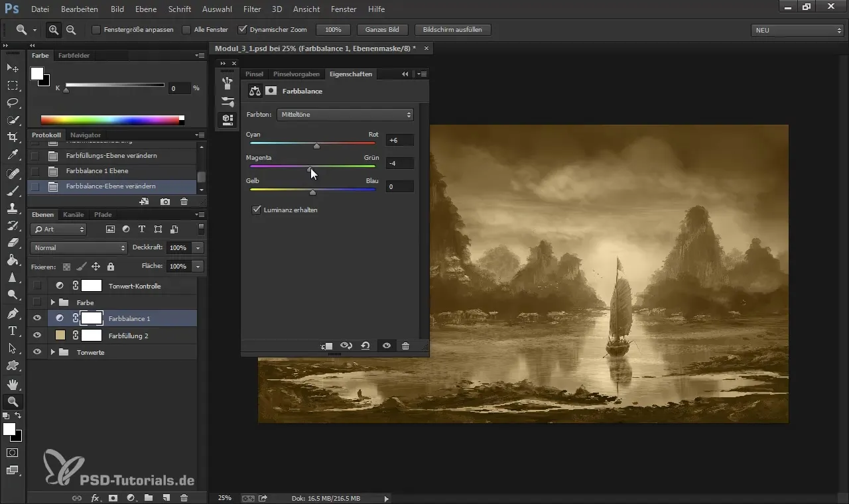Reset adjustment to defaults in Eigenschaften panel
The image size is (849, 504).
[x=365, y=346]
